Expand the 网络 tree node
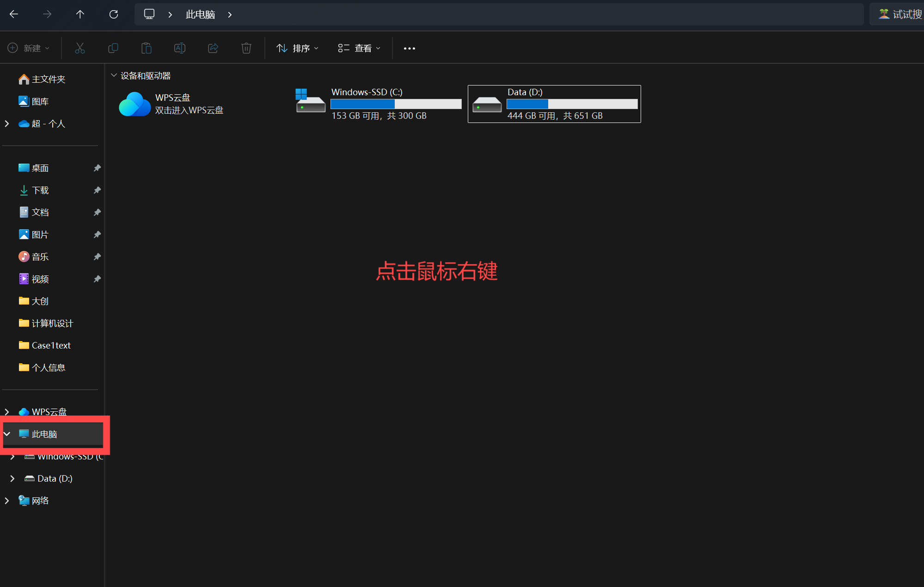 (7, 501)
